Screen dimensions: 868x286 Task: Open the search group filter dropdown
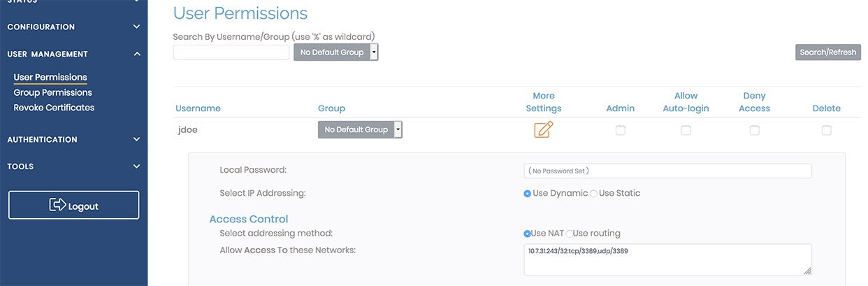click(x=336, y=52)
